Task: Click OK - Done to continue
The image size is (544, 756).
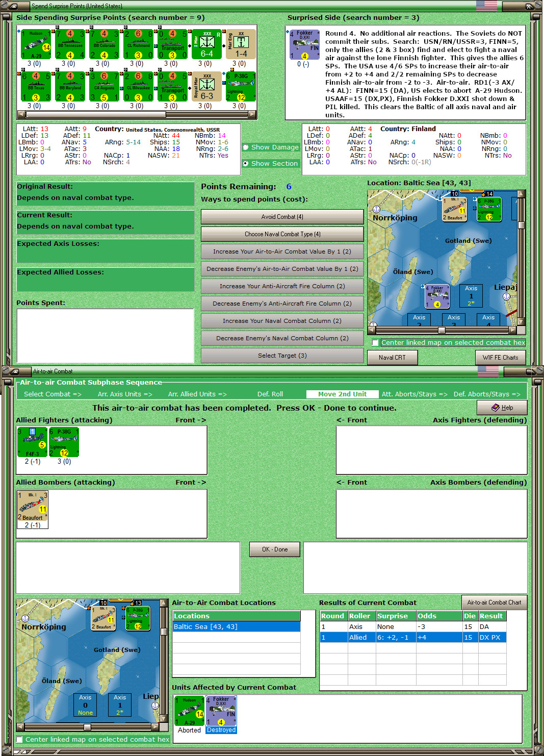Action: click(275, 549)
